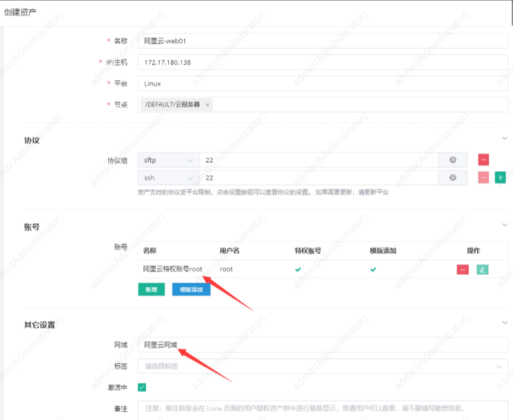Viewport: 513px width, 420px height.
Task: Remove the /DEFAULT/云服务器 node tag
Action: pos(207,104)
